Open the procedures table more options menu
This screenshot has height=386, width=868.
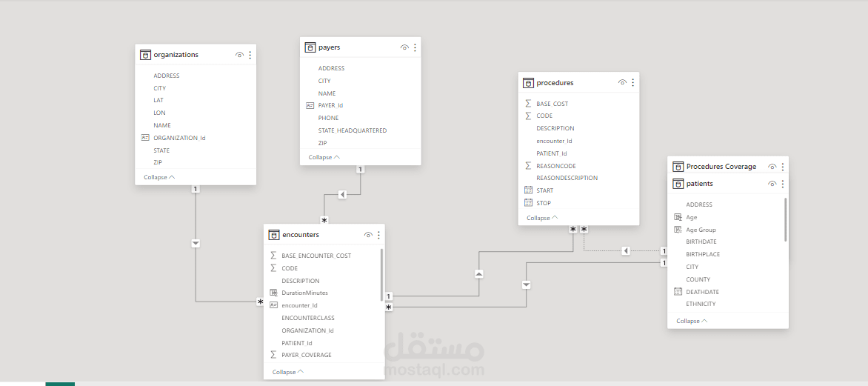click(632, 82)
